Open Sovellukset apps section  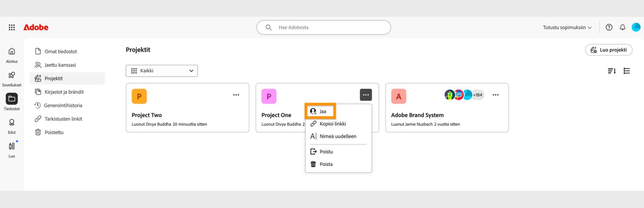coord(12,79)
